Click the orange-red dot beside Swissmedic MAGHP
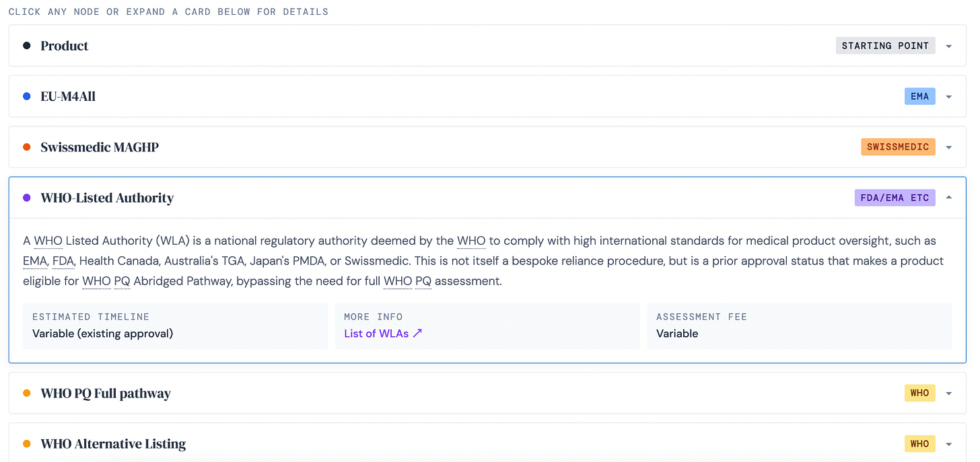The image size is (980, 462). pyautogui.click(x=27, y=147)
